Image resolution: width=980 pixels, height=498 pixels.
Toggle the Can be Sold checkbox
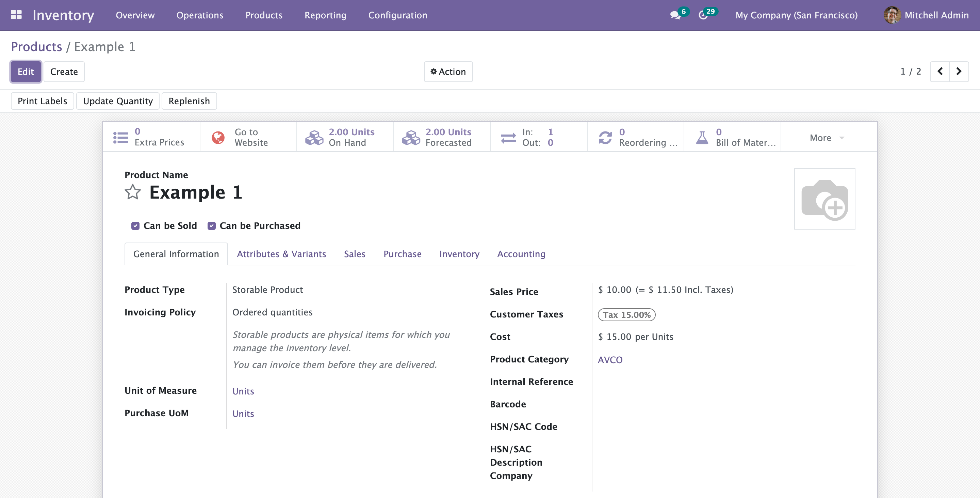click(x=135, y=226)
